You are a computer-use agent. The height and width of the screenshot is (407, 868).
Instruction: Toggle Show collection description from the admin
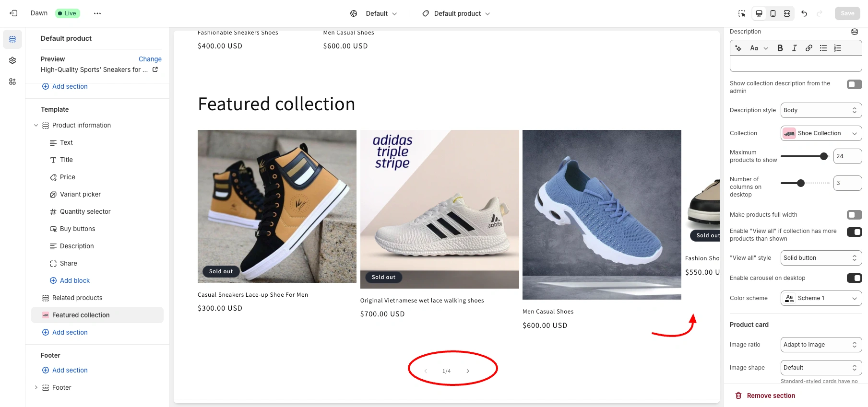tap(854, 84)
